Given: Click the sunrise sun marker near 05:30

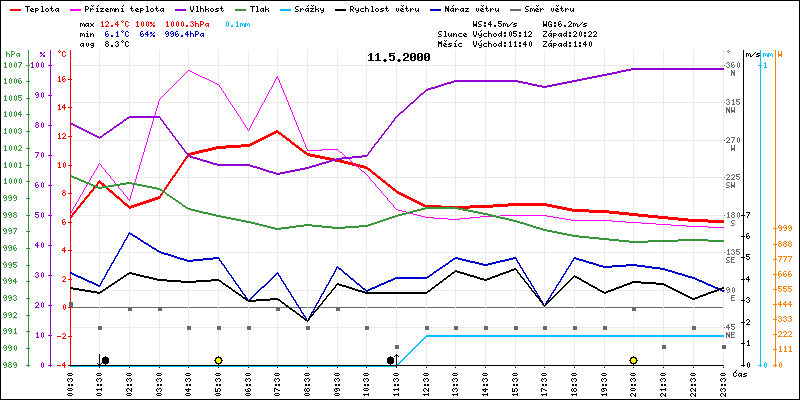Looking at the screenshot, I should 218,360.
